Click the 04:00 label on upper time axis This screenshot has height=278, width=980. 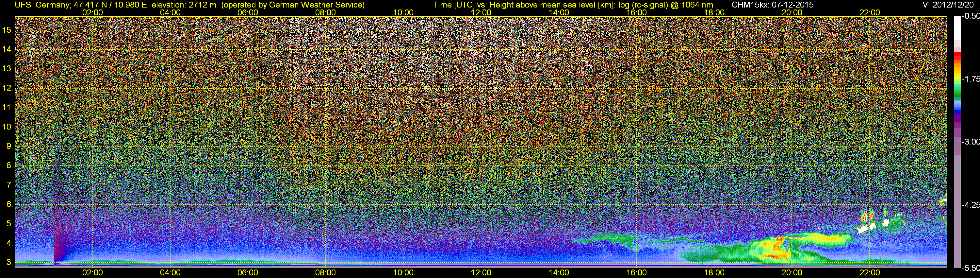(170, 12)
